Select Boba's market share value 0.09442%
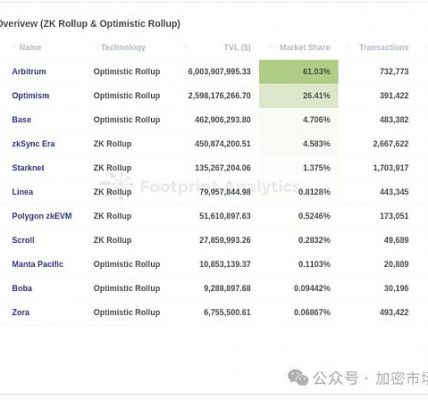This screenshot has width=428, height=400. [x=312, y=288]
